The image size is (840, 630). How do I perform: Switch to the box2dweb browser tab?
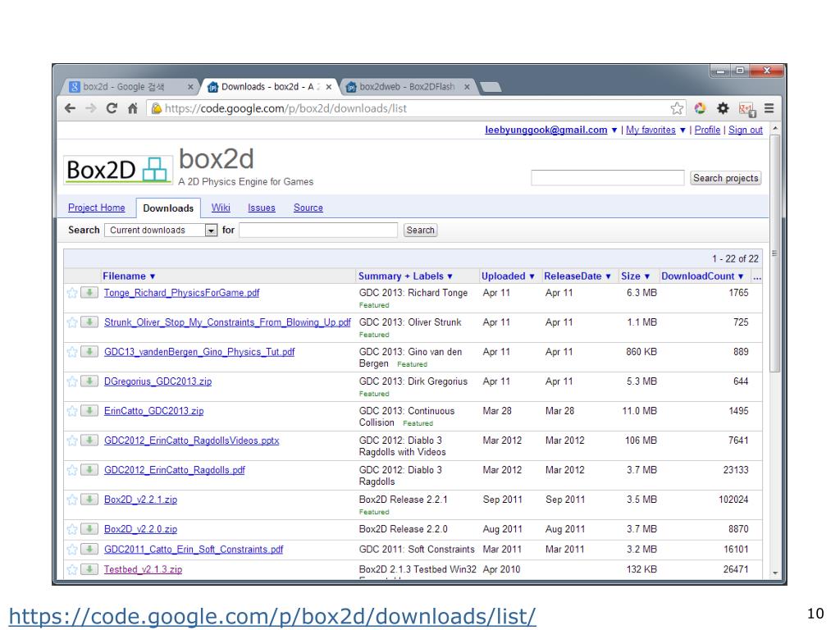coord(406,86)
